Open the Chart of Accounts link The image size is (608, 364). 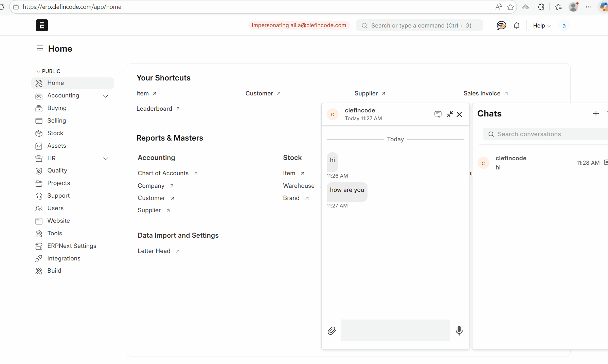tap(163, 173)
